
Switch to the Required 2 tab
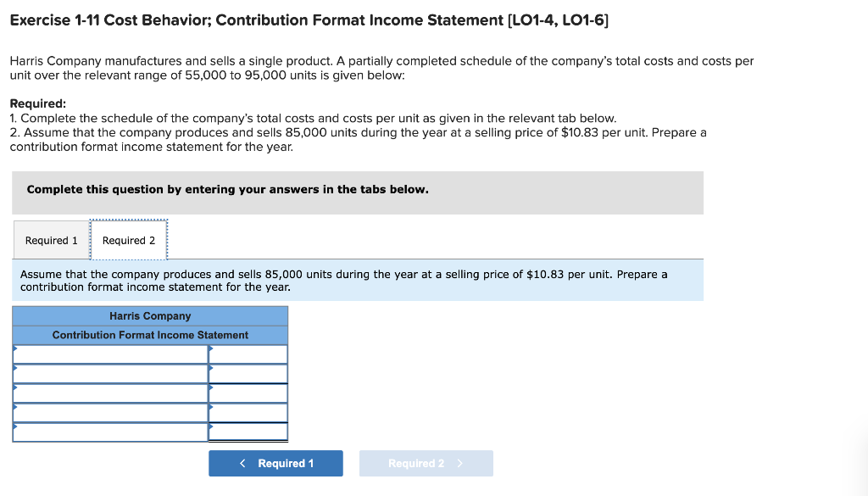point(128,240)
